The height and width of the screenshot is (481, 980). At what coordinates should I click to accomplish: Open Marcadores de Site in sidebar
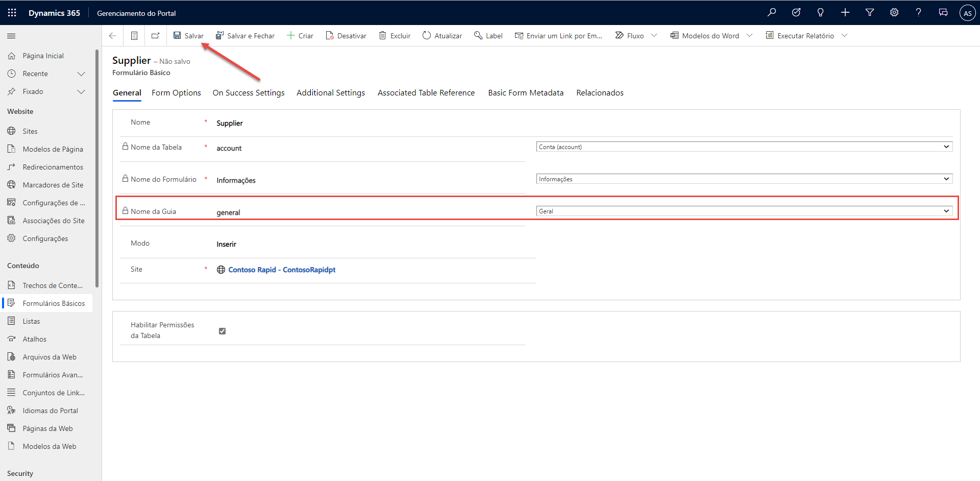47,185
